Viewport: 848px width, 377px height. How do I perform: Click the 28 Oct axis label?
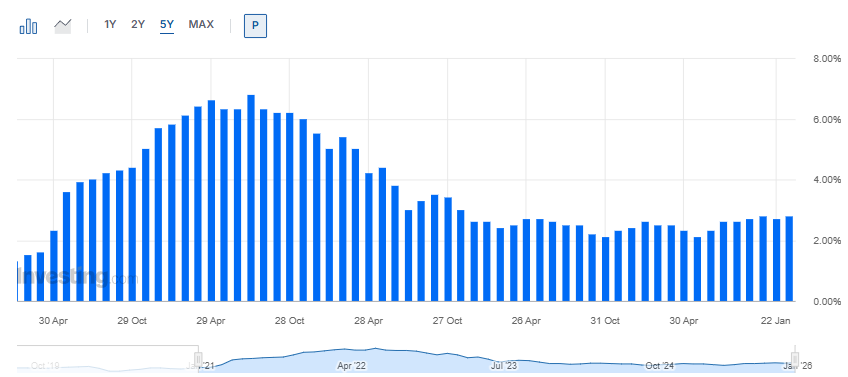289,321
